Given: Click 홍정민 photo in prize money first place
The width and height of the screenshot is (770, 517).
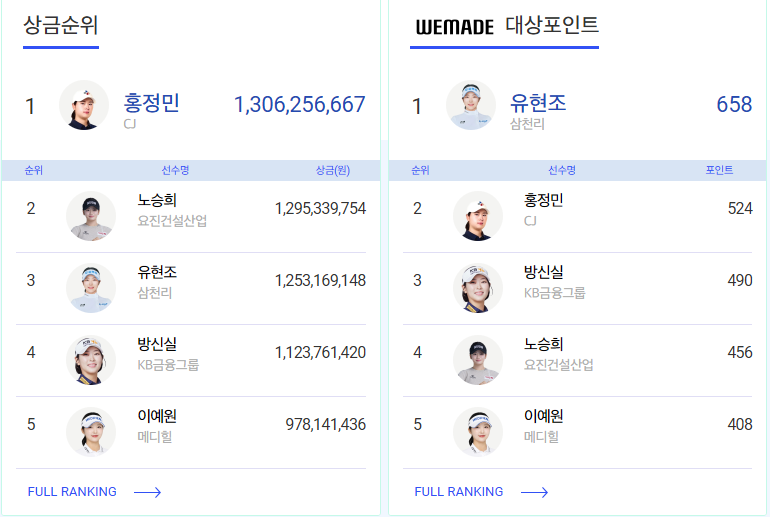Looking at the screenshot, I should coord(84,105).
